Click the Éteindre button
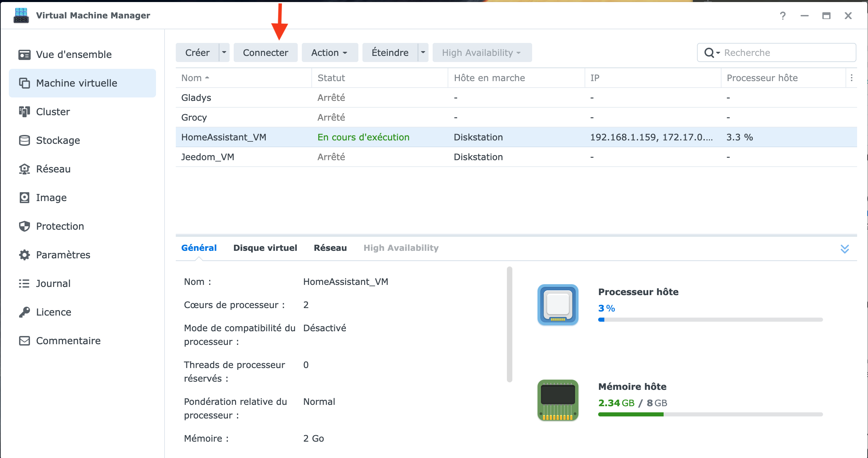The image size is (868, 458). coord(390,52)
